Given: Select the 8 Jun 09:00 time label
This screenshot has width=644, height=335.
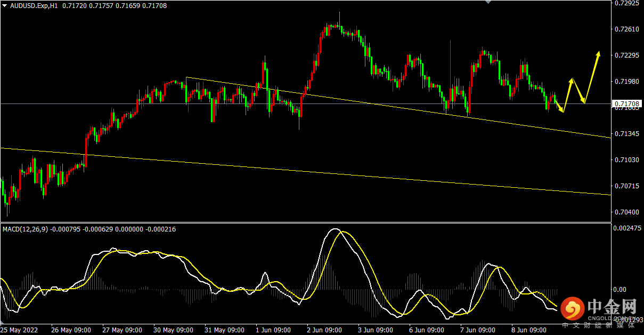Looking at the screenshot, I should [529, 330].
